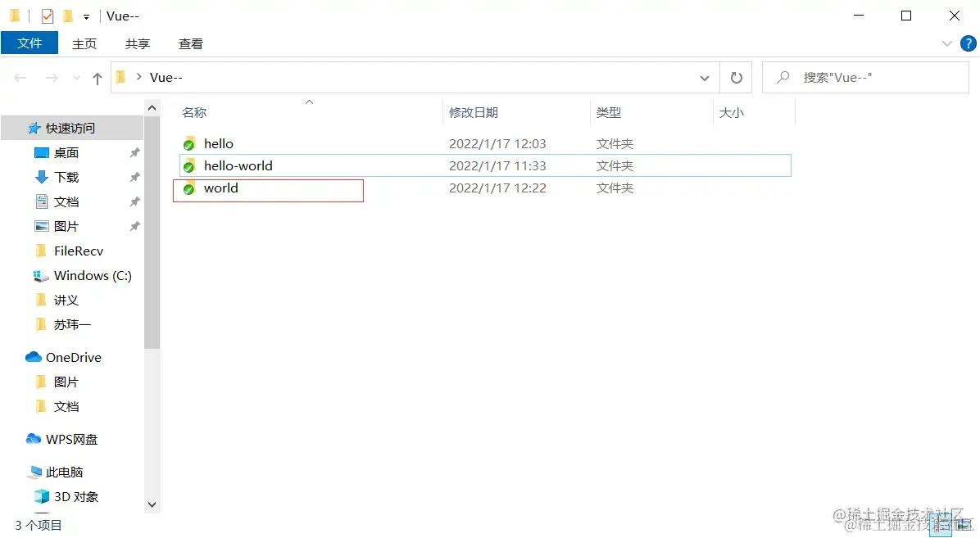Viewport: 980px width, 538px height.
Task: Click the Properties icon in title bar
Action: (x=48, y=16)
